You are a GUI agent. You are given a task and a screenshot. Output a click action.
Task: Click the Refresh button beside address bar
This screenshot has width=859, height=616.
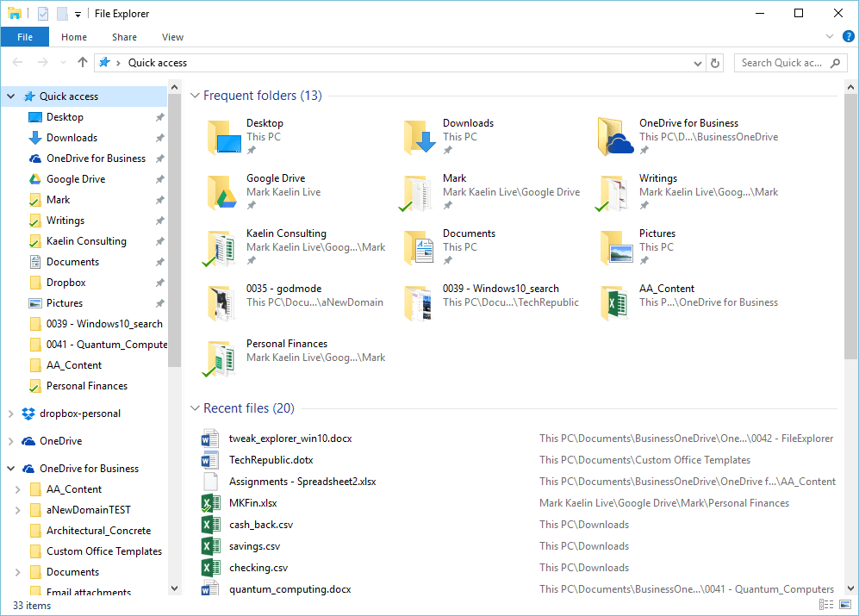click(715, 63)
